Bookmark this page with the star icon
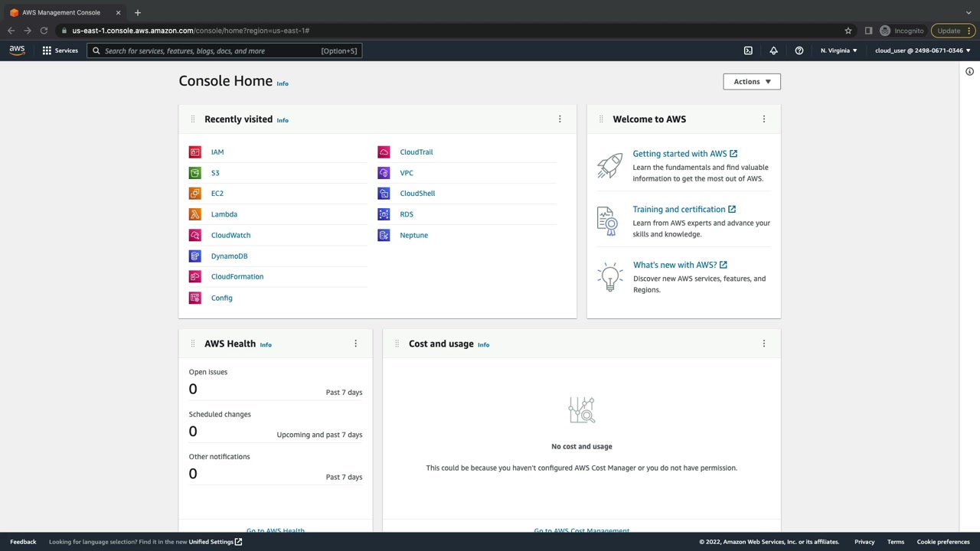The image size is (980, 551). 848,31
